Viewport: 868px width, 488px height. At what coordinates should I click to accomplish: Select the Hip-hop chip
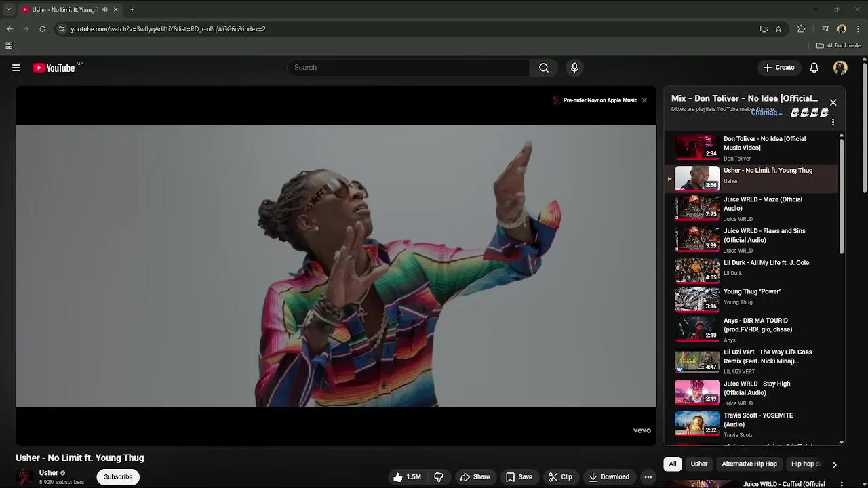[805, 464]
